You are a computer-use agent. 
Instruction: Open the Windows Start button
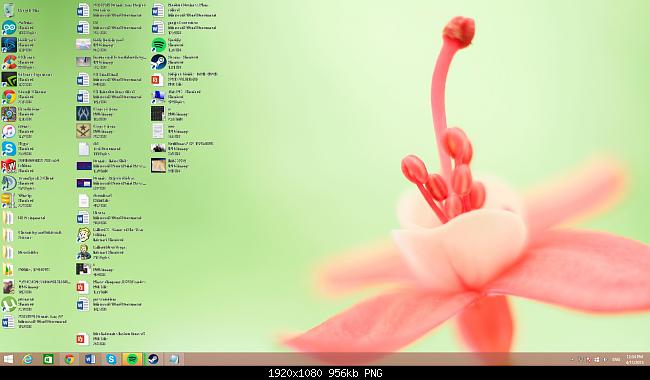(8, 359)
